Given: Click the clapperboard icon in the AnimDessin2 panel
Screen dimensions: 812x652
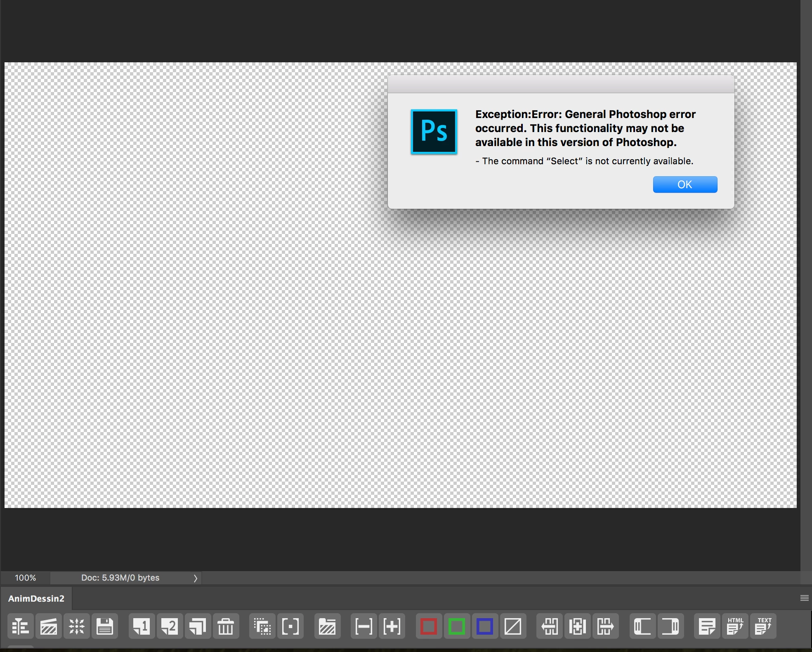Looking at the screenshot, I should 49,626.
